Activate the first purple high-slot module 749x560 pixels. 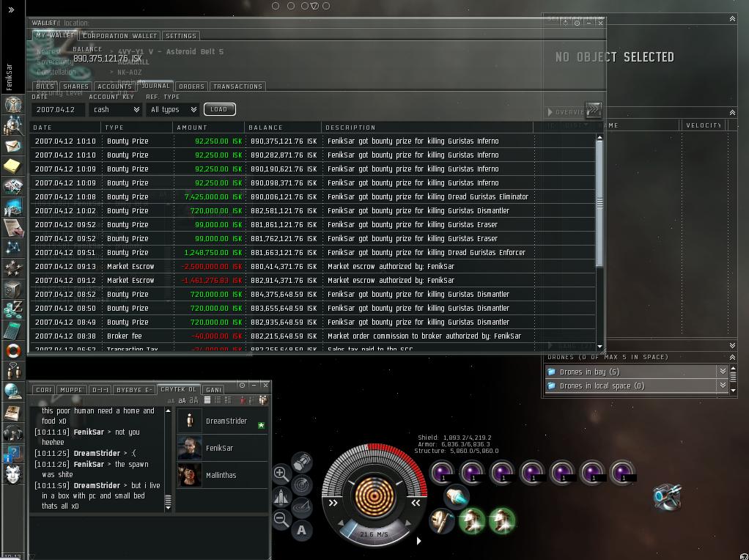point(442,472)
